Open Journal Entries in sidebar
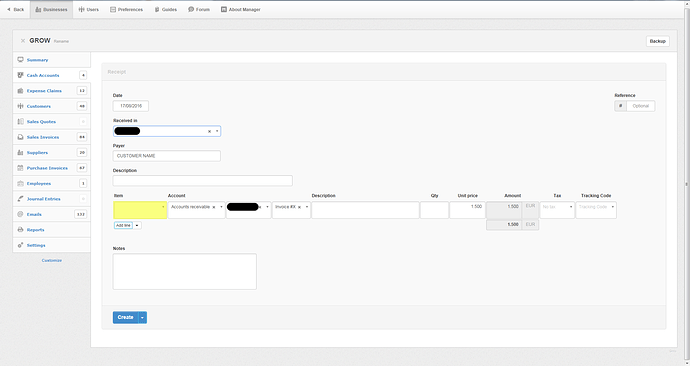The width and height of the screenshot is (690, 366). point(51,199)
